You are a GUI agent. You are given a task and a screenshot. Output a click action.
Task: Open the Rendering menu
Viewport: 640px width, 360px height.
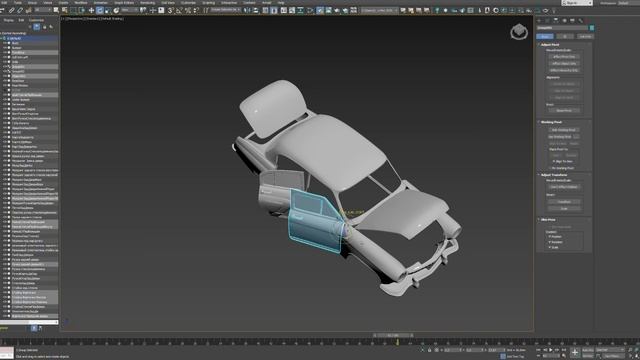(147, 3)
